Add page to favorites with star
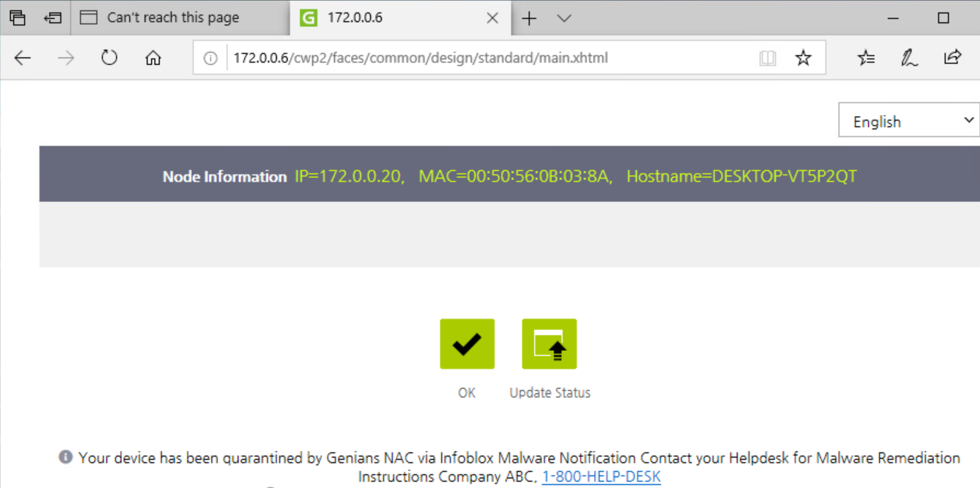Screen dimensions: 980x488 pos(803,58)
